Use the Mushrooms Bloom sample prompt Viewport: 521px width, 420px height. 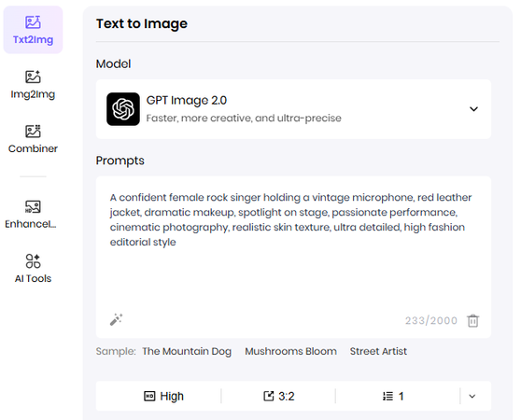290,351
